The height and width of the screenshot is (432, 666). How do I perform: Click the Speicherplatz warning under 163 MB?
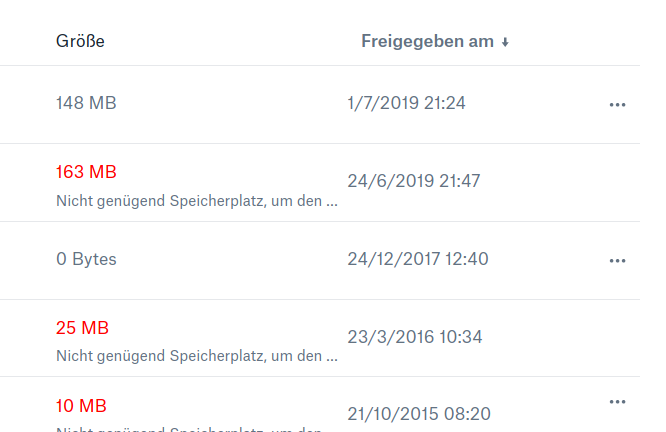click(190, 201)
